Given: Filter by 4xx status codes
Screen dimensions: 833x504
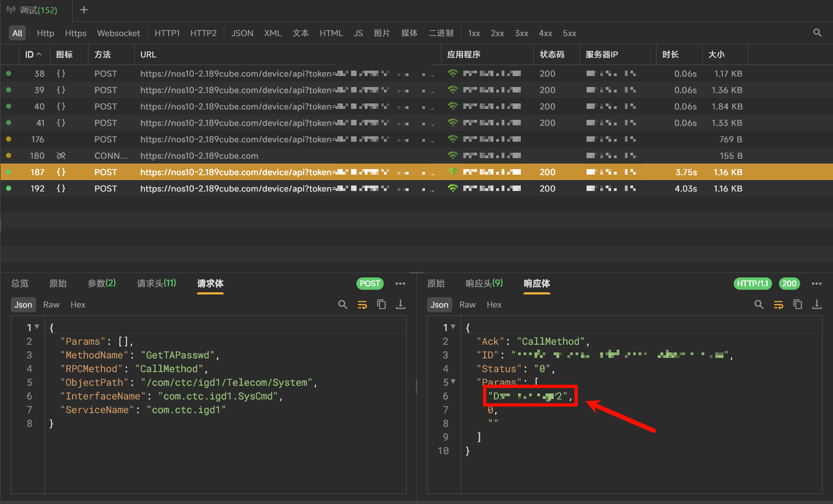Looking at the screenshot, I should 545,33.
